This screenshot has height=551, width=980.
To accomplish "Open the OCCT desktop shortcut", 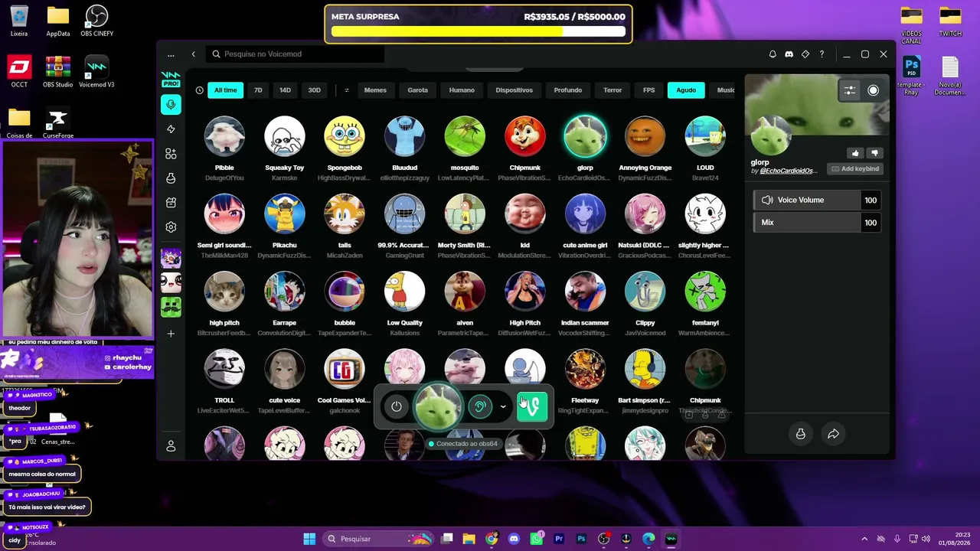I will click(19, 71).
